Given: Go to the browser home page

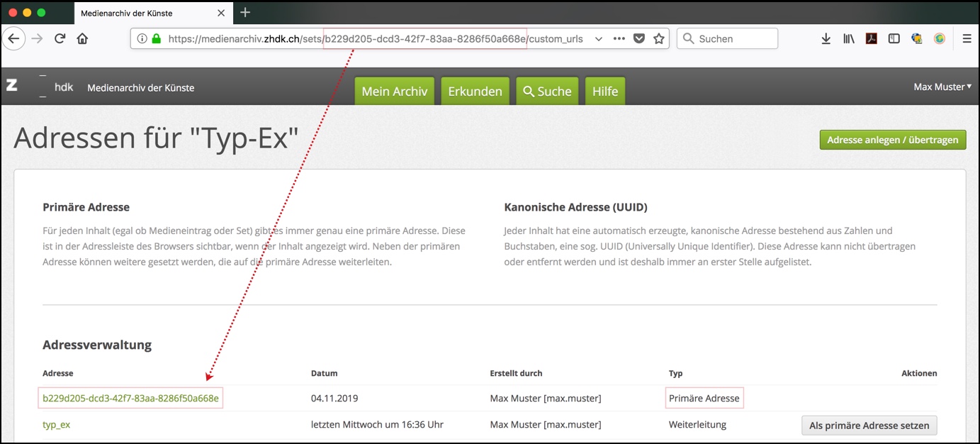Looking at the screenshot, I should click(82, 39).
